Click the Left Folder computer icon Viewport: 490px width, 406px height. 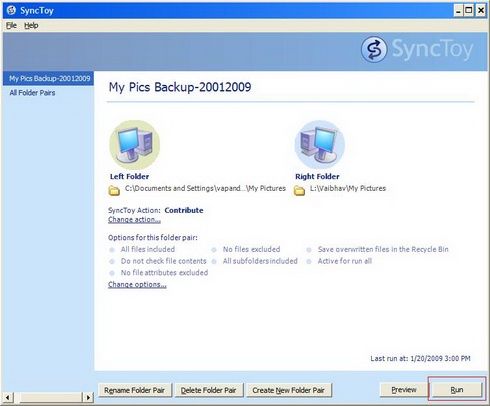135,145
